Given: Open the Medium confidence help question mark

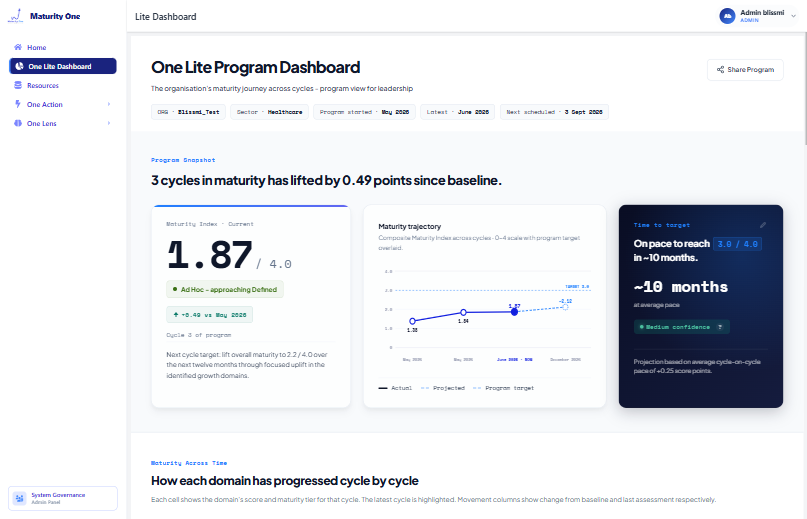Looking at the screenshot, I should tap(720, 327).
